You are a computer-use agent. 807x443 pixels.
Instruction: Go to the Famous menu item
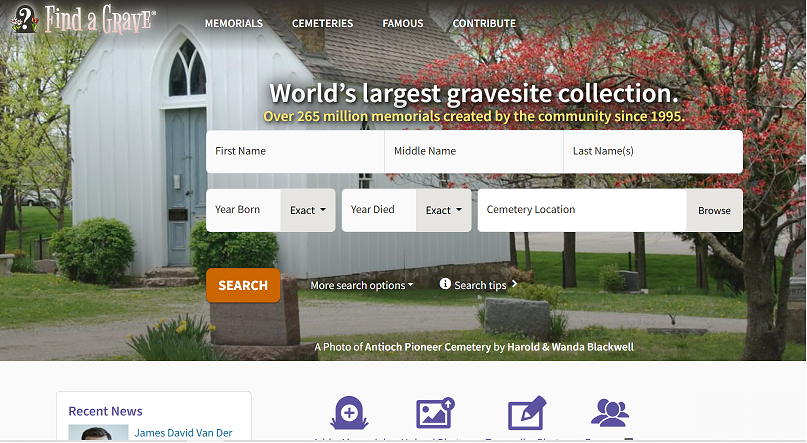pos(402,23)
